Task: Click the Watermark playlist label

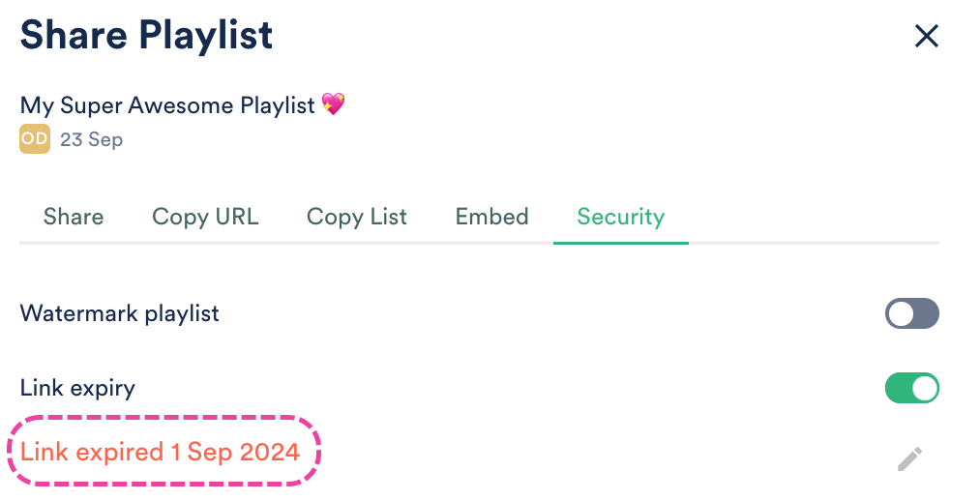Action: [119, 313]
